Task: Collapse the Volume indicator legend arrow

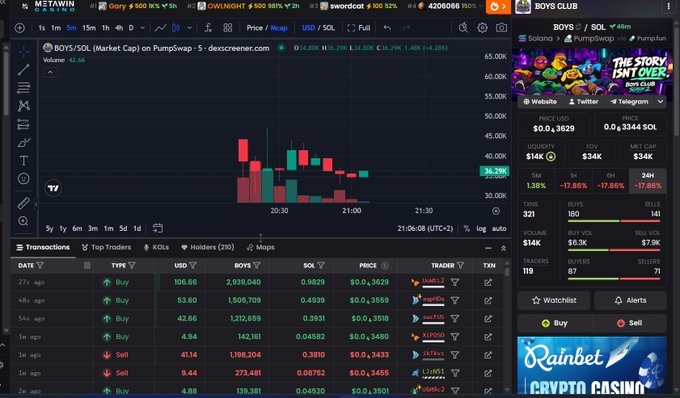Action: 50,72
